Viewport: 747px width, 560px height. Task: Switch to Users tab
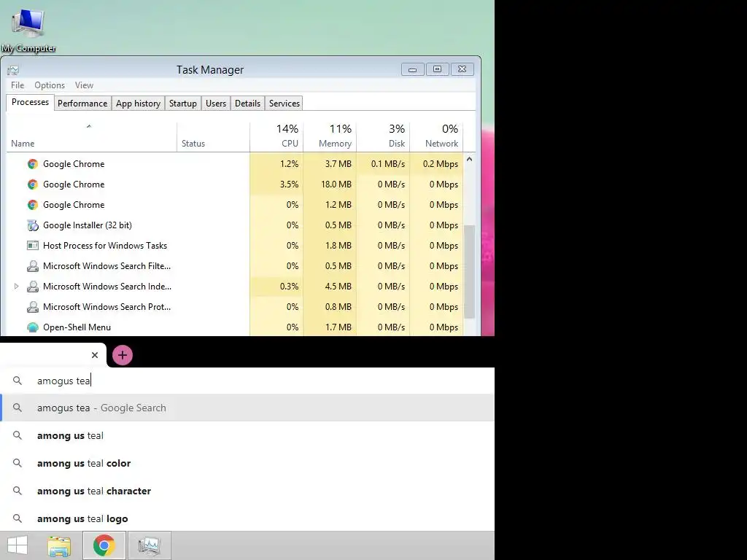point(216,104)
